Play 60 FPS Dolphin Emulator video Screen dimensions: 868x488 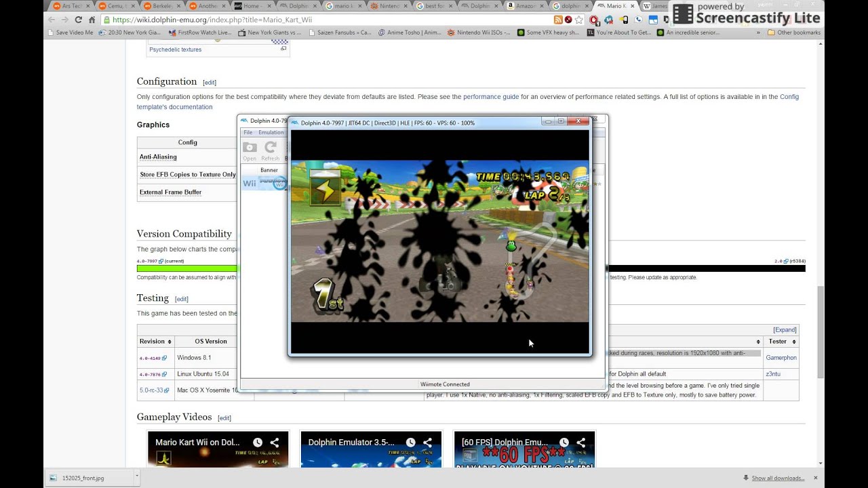(524, 449)
